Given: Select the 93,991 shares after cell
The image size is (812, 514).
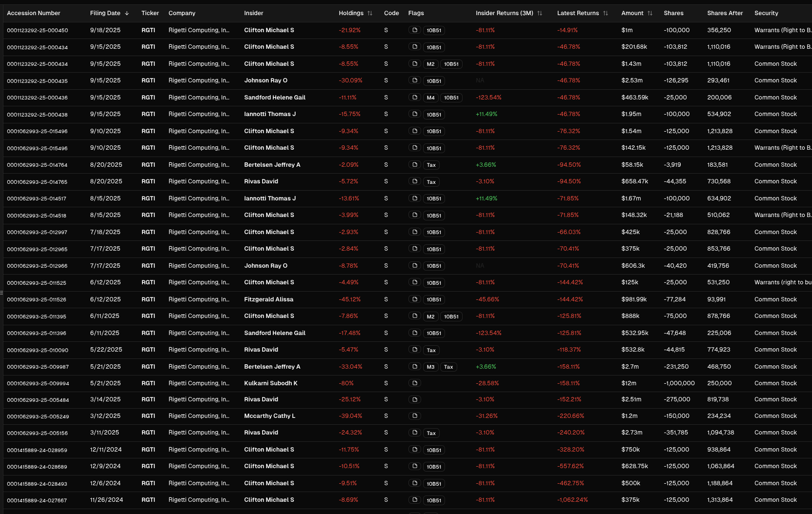Looking at the screenshot, I should pos(716,299).
